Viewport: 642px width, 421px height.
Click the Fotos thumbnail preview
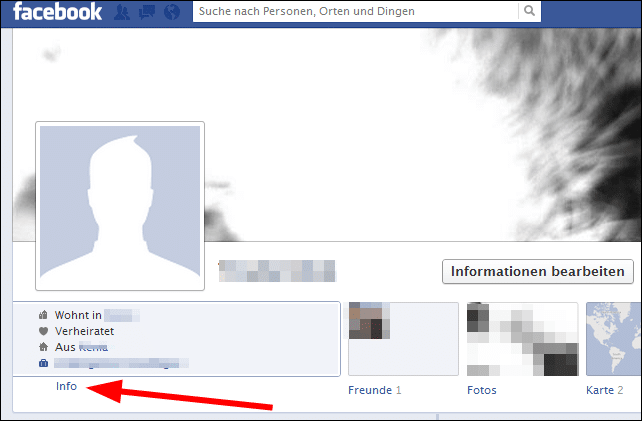522,339
